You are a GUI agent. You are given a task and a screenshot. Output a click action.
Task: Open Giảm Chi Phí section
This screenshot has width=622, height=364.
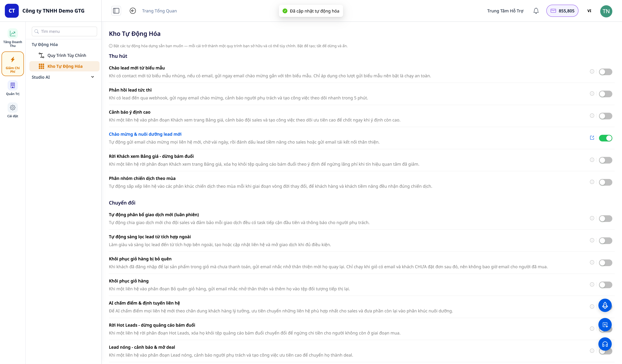(x=13, y=64)
